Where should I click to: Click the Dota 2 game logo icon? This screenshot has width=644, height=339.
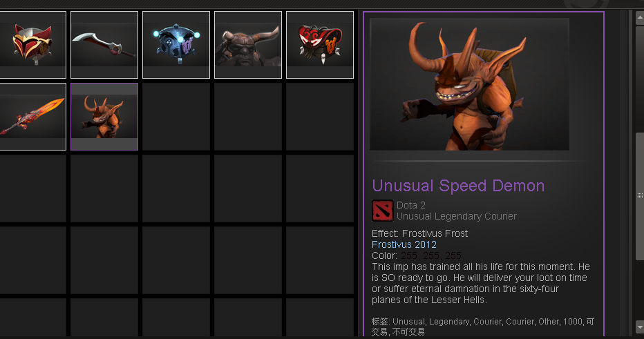pos(382,211)
